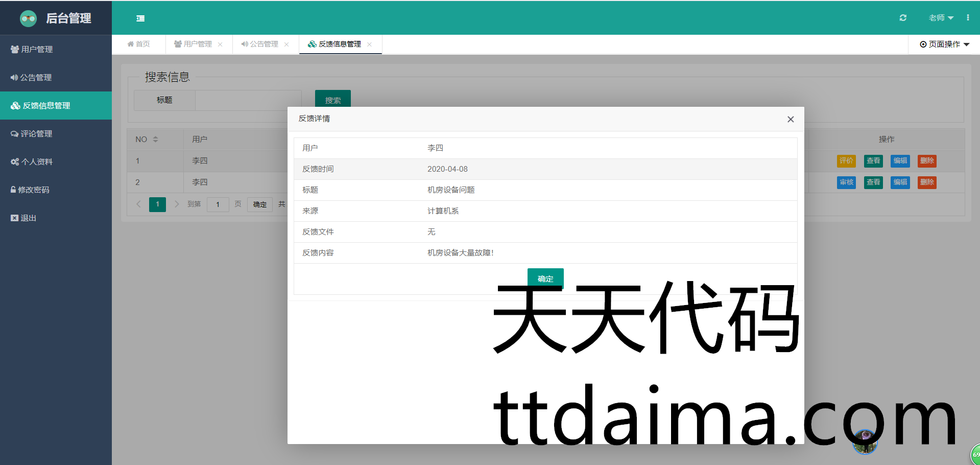The height and width of the screenshot is (465, 980).
Task: Click the refresh icon in top bar
Action: (903, 18)
